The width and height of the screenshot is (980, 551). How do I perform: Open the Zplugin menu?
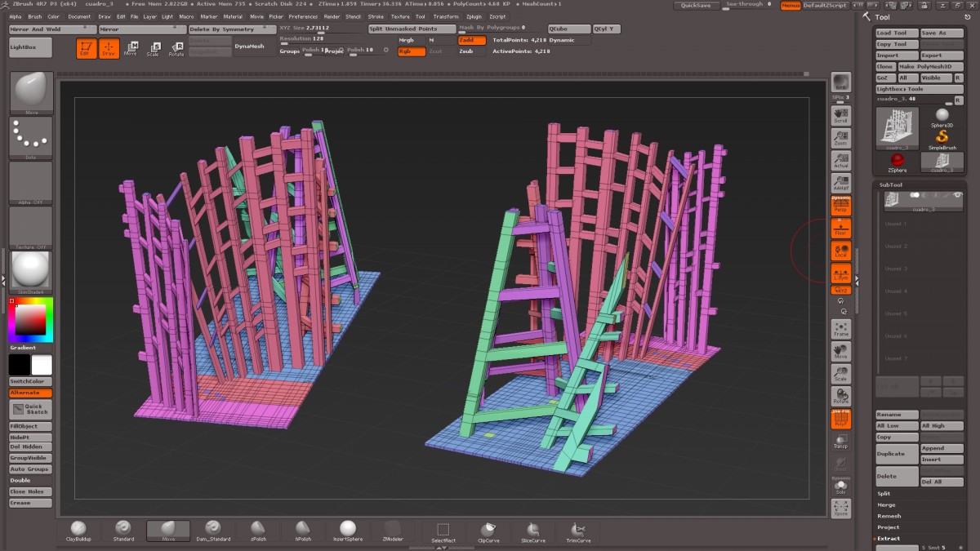coord(474,16)
